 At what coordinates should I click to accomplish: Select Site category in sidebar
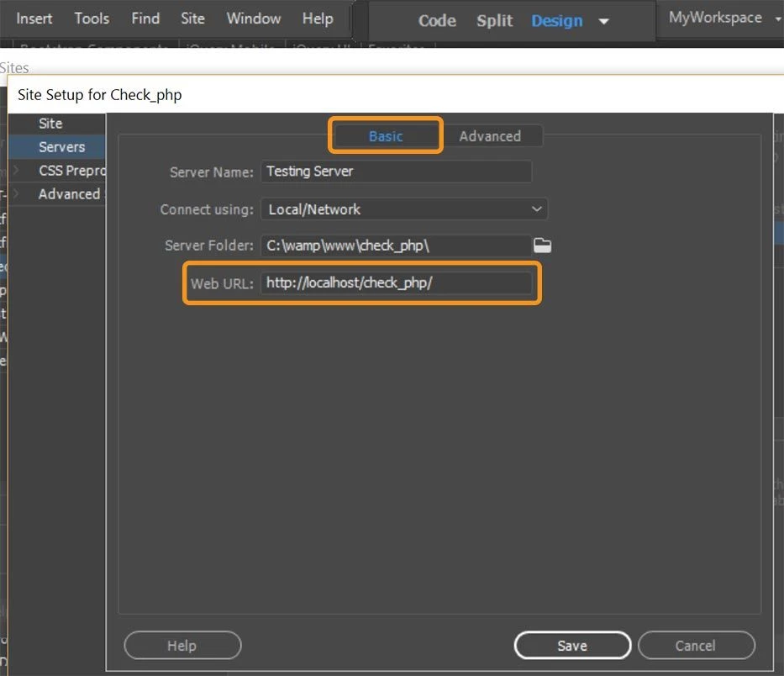(51, 124)
